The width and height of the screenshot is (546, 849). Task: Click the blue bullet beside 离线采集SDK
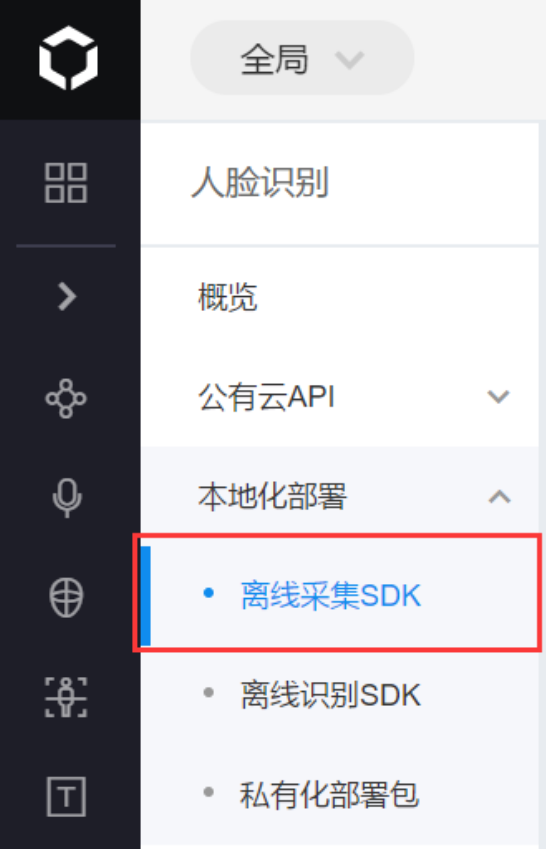tap(208, 593)
